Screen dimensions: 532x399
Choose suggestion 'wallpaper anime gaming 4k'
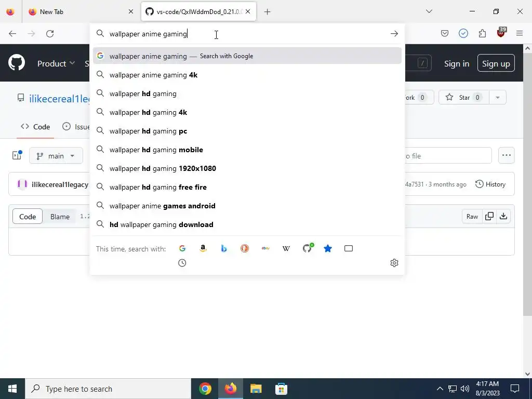click(x=247, y=75)
